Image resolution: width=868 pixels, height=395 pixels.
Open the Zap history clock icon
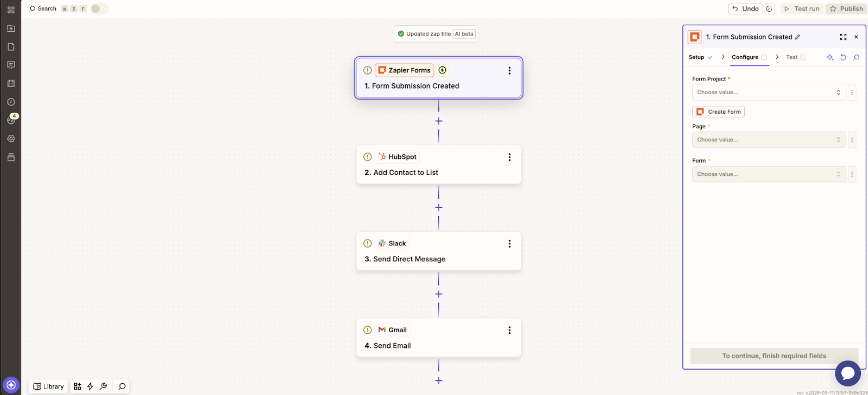coord(11,102)
